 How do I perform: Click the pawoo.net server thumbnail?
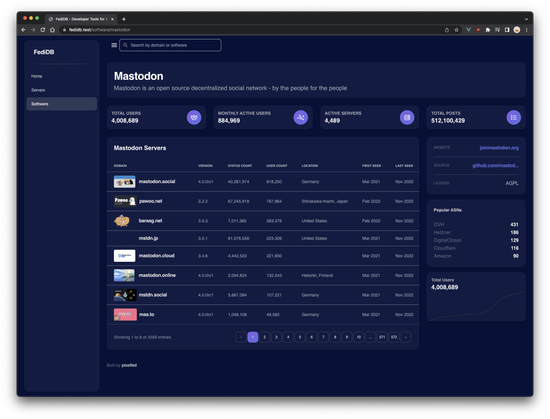pos(125,201)
